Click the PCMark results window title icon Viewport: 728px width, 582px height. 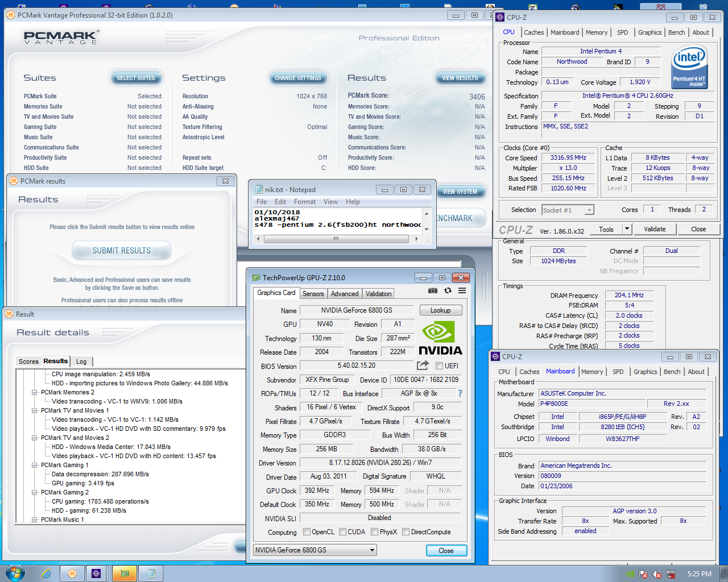click(14, 181)
